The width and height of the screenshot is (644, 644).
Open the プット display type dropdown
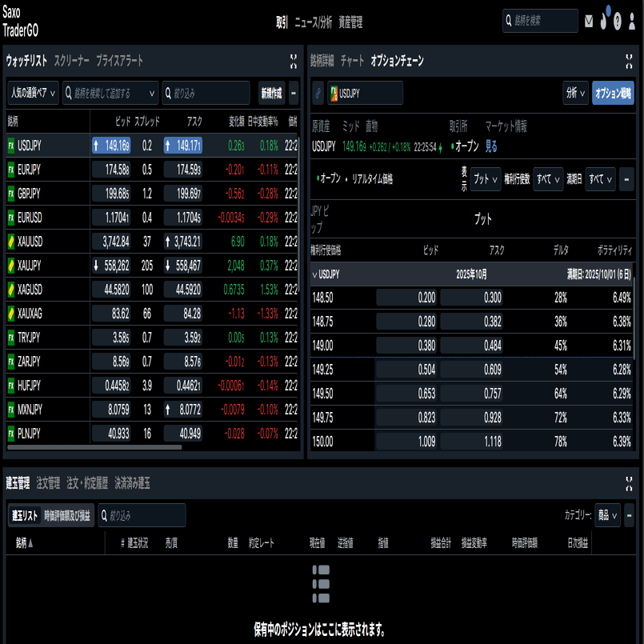click(x=486, y=179)
